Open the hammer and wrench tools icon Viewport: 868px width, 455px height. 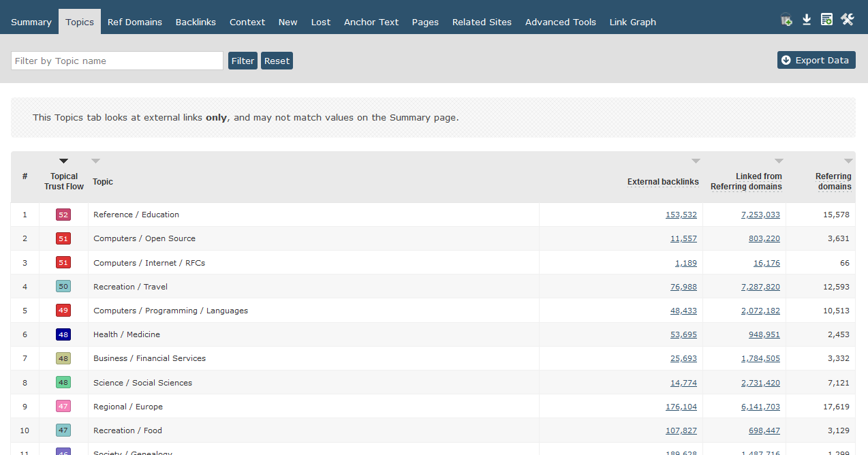coord(847,20)
